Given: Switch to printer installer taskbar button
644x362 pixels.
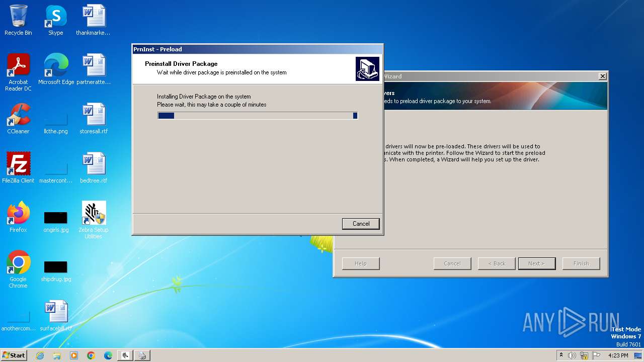Looking at the screenshot, I should coord(142,355).
